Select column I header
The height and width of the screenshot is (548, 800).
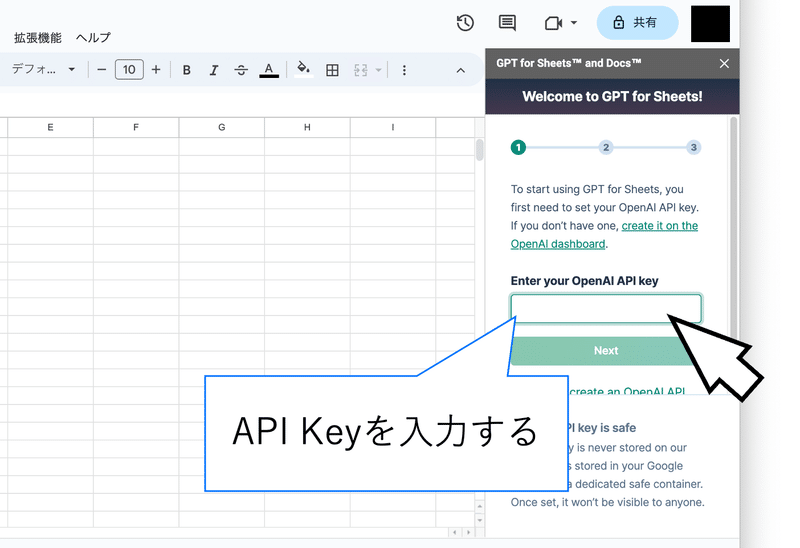pyautogui.click(x=393, y=128)
